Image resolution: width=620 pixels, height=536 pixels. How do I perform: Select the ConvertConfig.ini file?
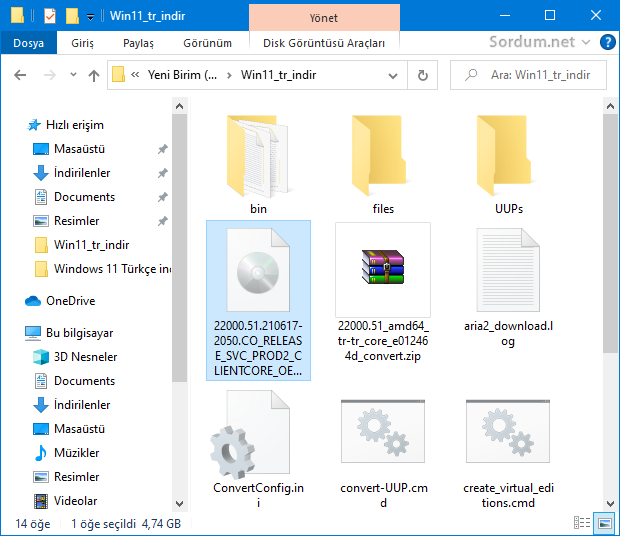point(258,449)
